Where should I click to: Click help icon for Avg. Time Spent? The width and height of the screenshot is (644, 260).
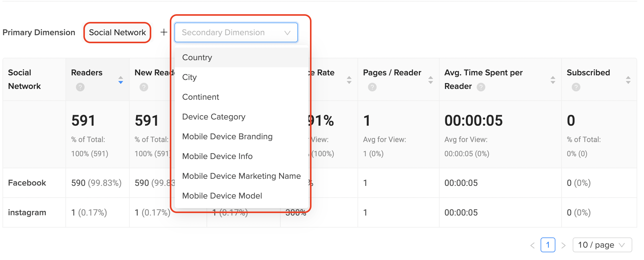tap(481, 87)
